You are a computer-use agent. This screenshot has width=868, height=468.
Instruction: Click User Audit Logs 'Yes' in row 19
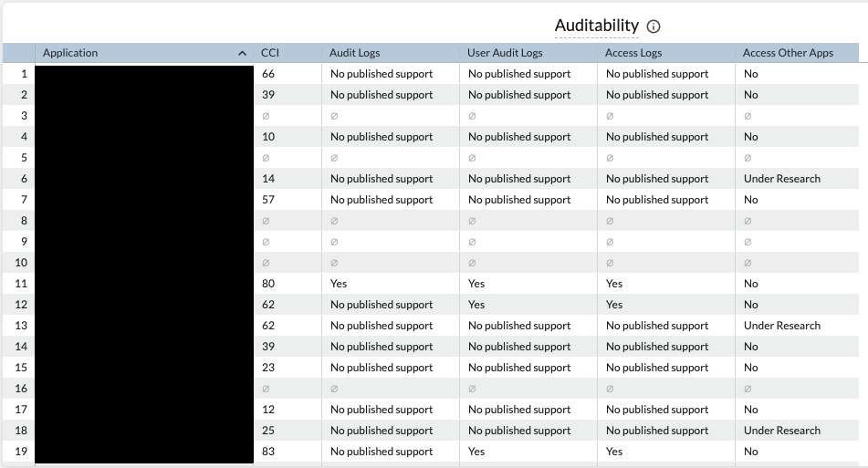476,452
